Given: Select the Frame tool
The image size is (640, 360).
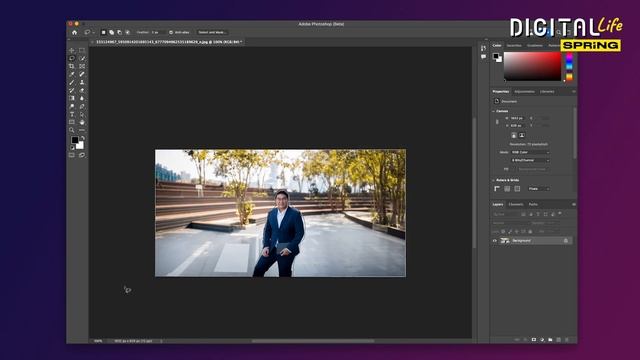Looking at the screenshot, I should click(82, 66).
